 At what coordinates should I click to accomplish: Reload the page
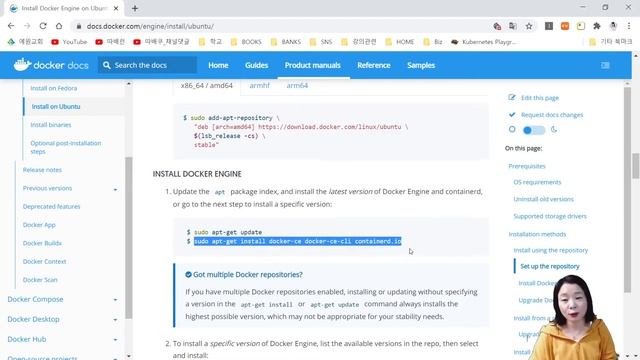[43, 26]
